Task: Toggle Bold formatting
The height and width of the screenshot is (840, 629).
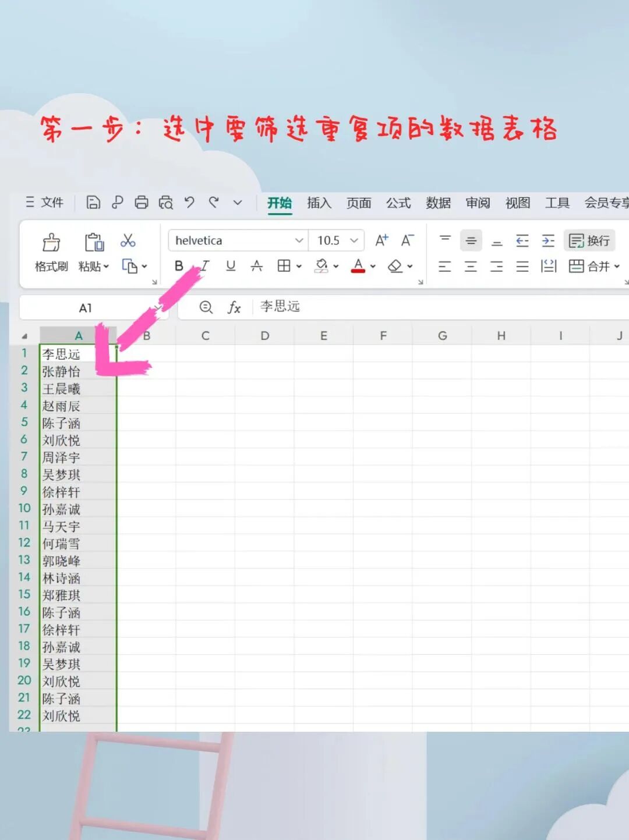Action: pyautogui.click(x=179, y=266)
